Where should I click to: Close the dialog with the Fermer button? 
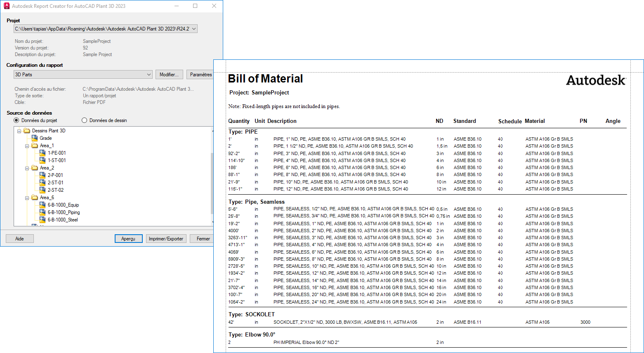[202, 239]
